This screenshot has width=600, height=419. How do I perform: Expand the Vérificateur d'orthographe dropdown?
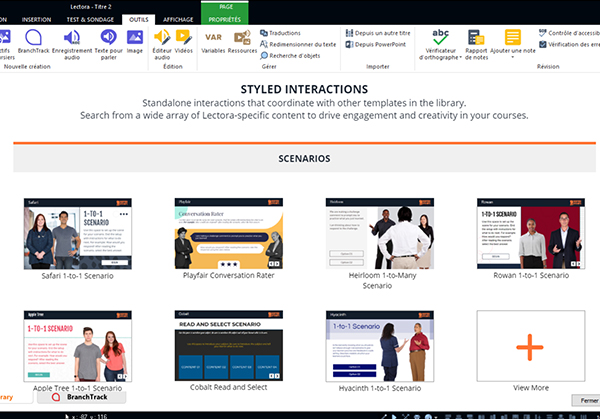click(x=461, y=59)
